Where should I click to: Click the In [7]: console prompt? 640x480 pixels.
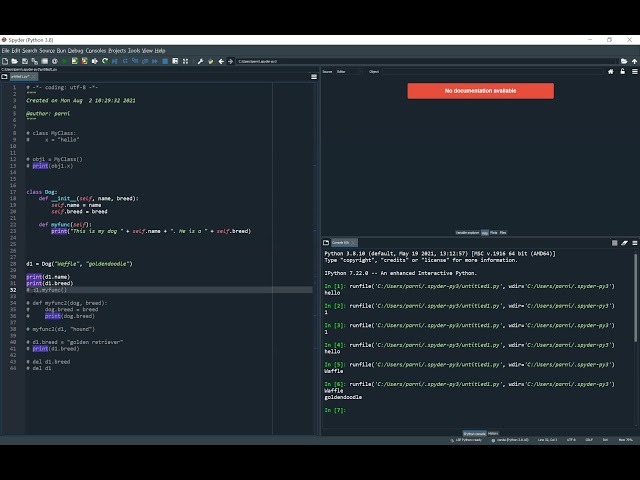335,410
